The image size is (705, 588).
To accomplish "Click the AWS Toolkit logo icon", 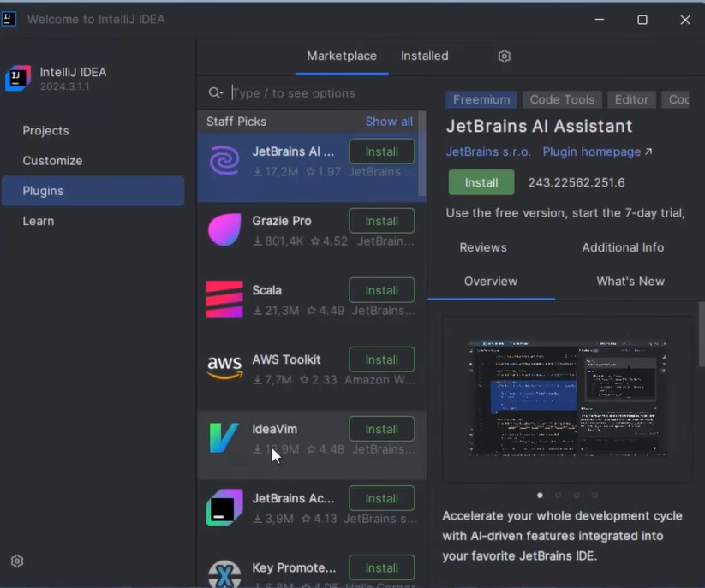I will click(x=224, y=367).
